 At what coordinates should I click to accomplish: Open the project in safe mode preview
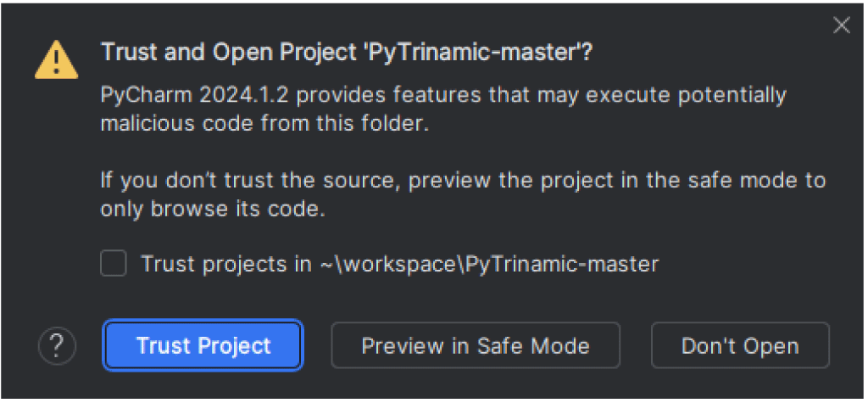476,345
